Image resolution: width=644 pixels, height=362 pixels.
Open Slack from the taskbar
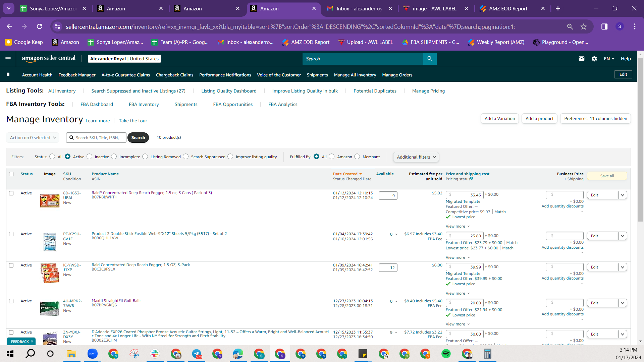pos(155,354)
